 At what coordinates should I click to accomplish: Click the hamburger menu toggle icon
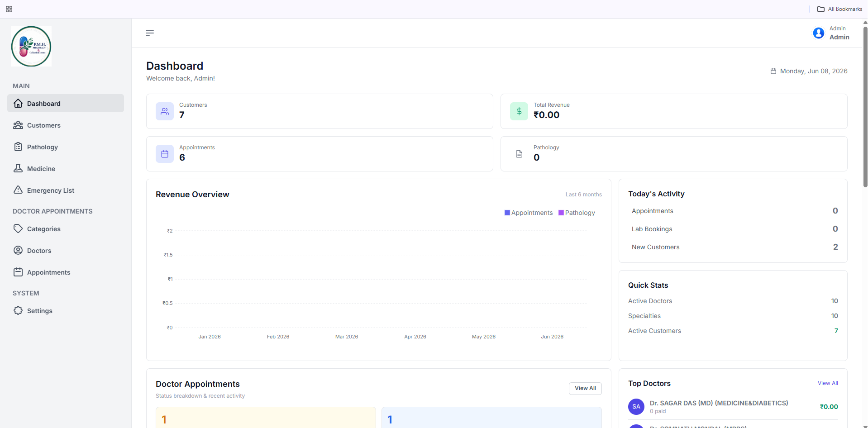(x=150, y=33)
